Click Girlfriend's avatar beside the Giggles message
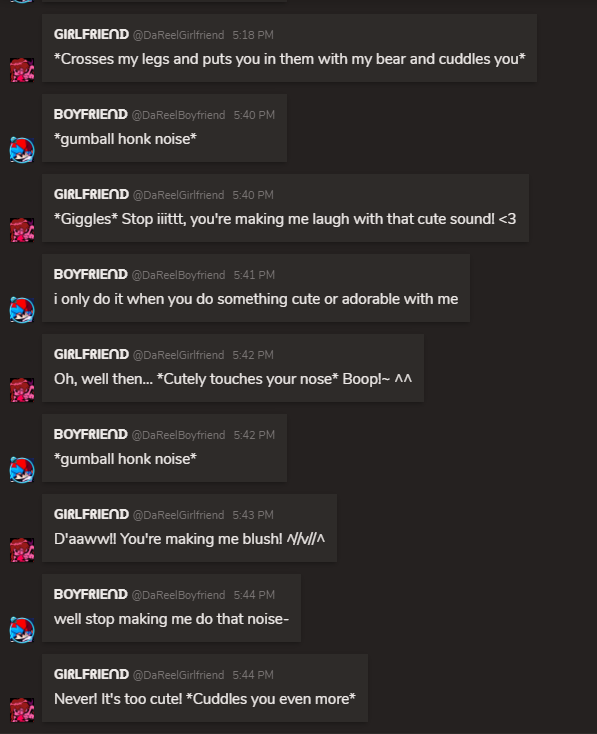The image size is (597, 734). tap(22, 230)
